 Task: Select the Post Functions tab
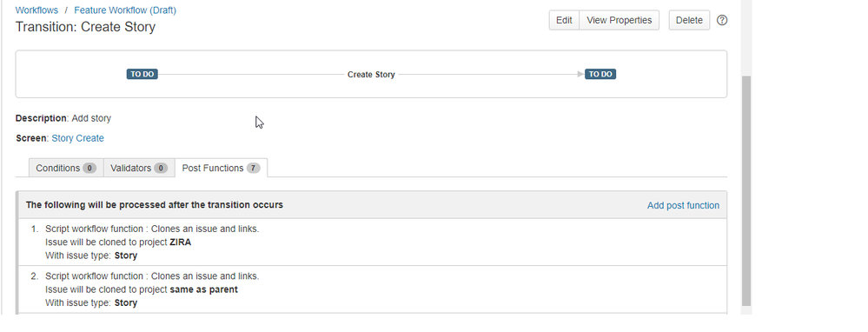click(x=221, y=168)
